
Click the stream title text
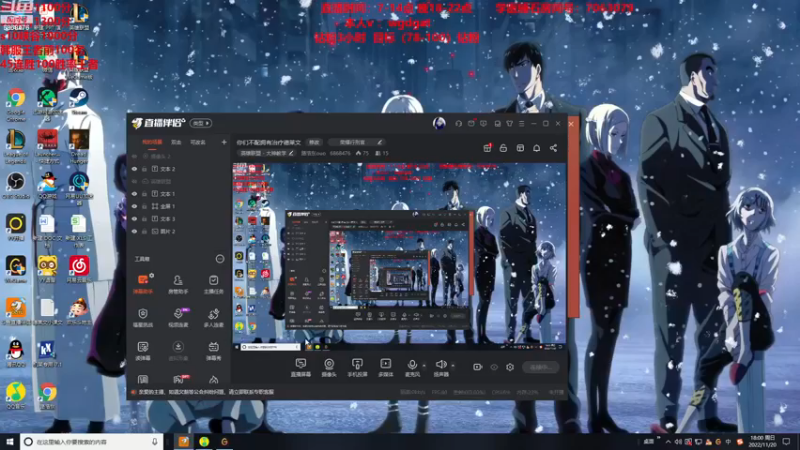[269, 142]
